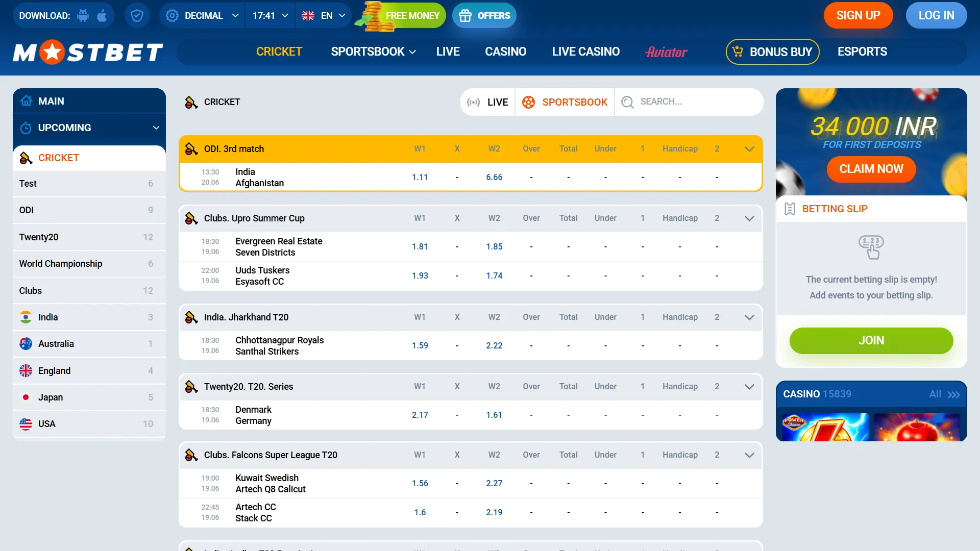Focus the SEARCH... input field
This screenshot has height=551, width=980.
[x=689, y=102]
